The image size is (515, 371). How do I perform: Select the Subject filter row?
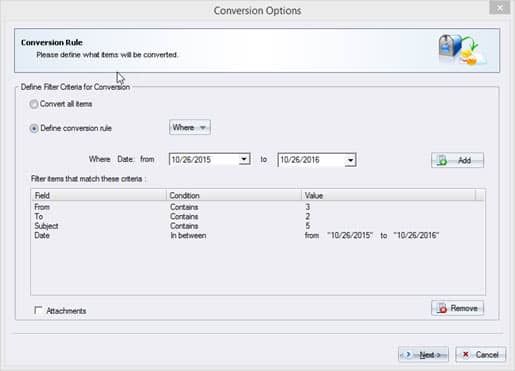click(x=257, y=226)
